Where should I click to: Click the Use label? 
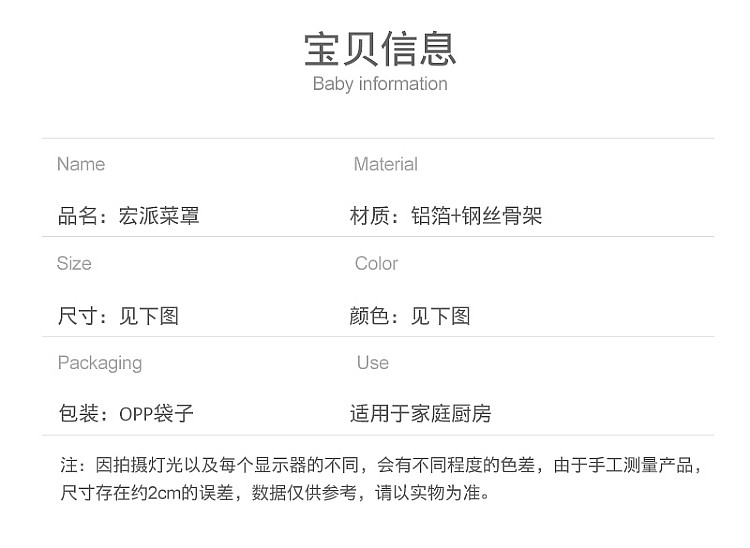373,362
